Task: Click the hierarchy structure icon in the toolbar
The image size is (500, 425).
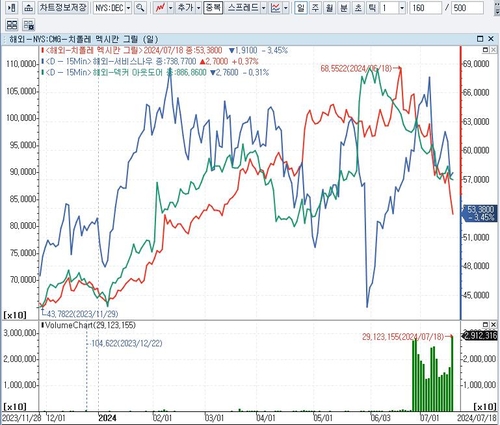Action: point(29,8)
